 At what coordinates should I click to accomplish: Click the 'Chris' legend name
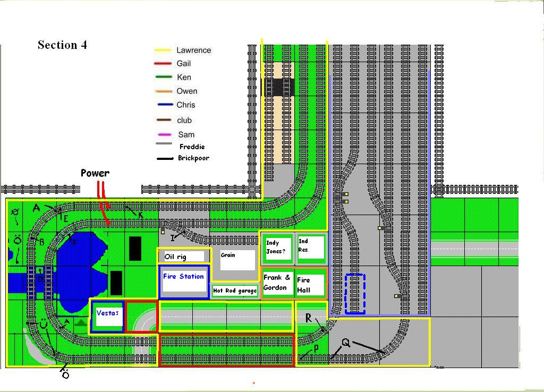point(185,105)
